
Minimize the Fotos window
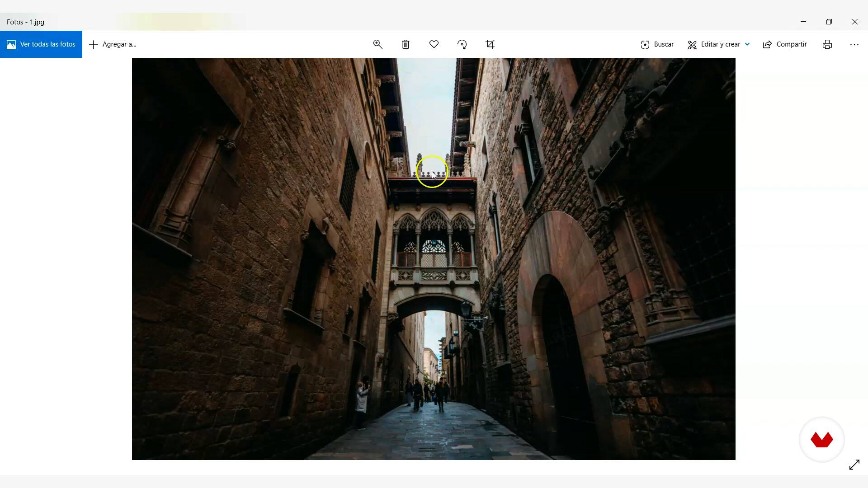click(x=803, y=22)
